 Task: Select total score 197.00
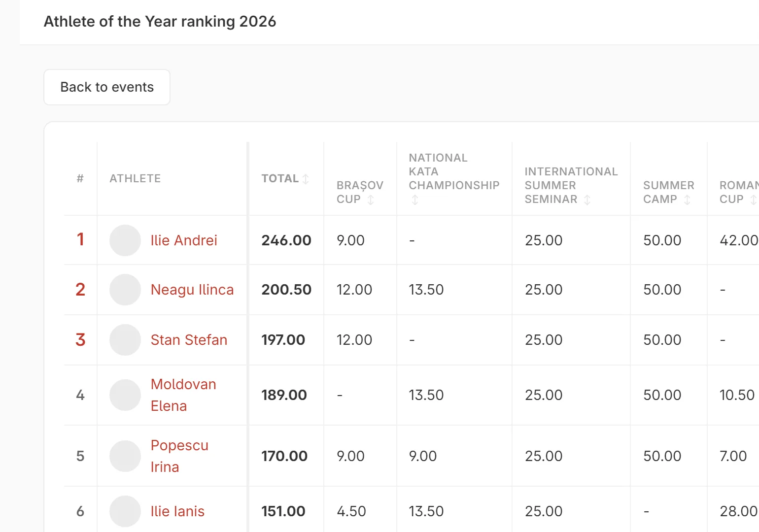click(x=283, y=340)
